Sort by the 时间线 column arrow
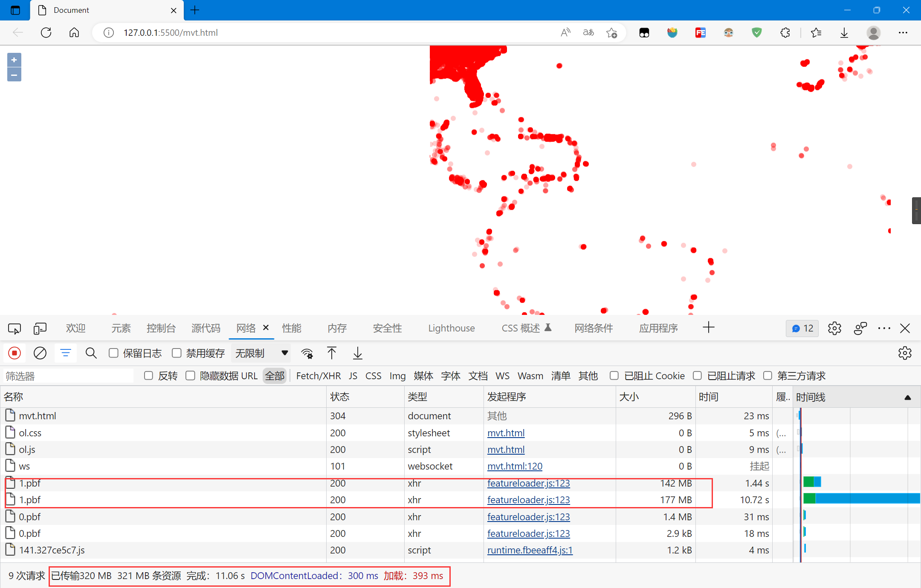 908,398
